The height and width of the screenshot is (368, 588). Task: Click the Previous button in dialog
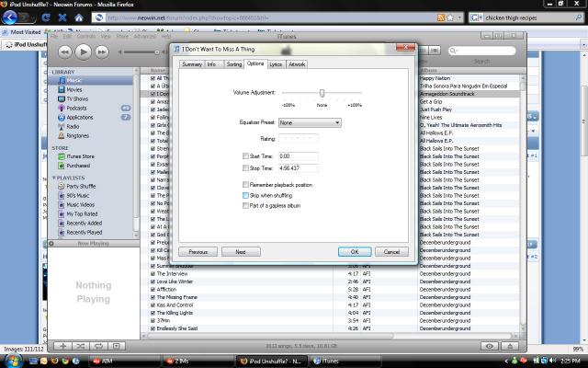tap(198, 252)
